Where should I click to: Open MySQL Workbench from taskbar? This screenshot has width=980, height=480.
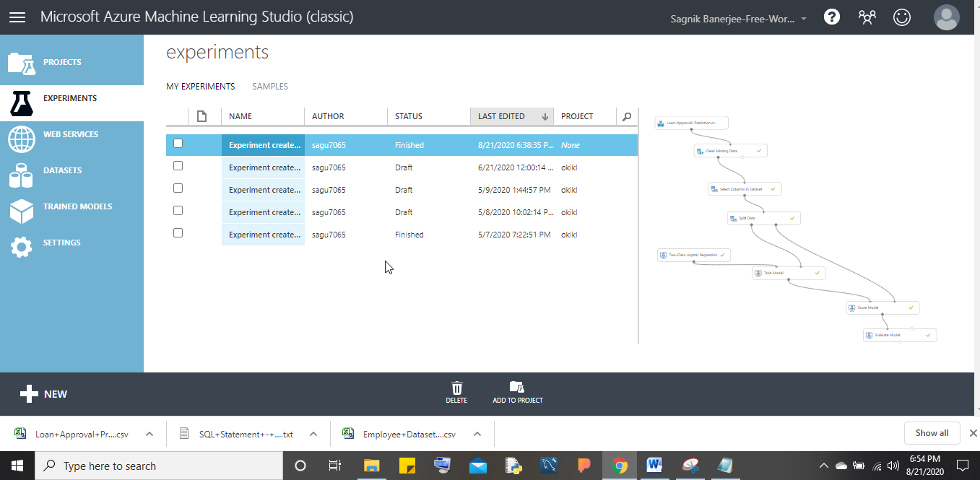click(x=548, y=466)
